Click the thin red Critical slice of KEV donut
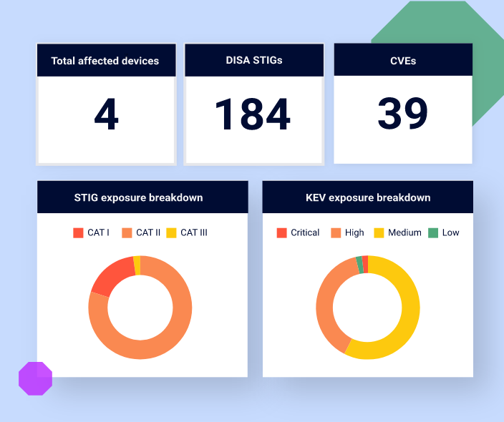The image size is (504, 422). (x=365, y=265)
